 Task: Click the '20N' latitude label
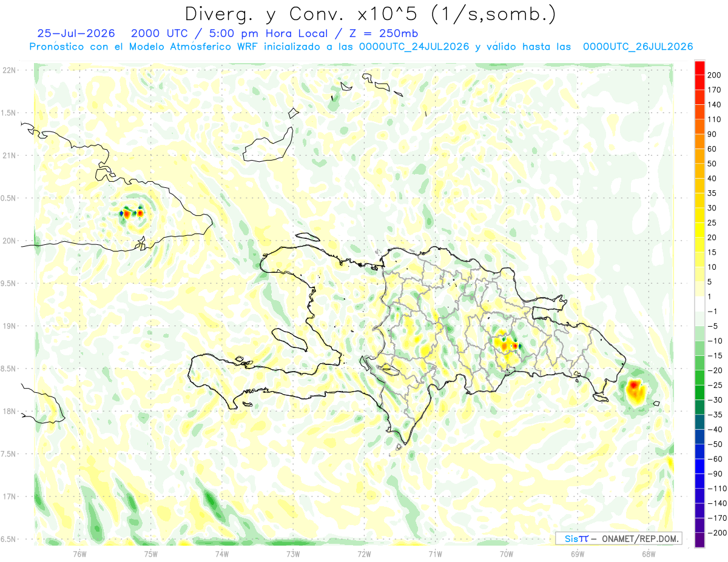point(8,241)
